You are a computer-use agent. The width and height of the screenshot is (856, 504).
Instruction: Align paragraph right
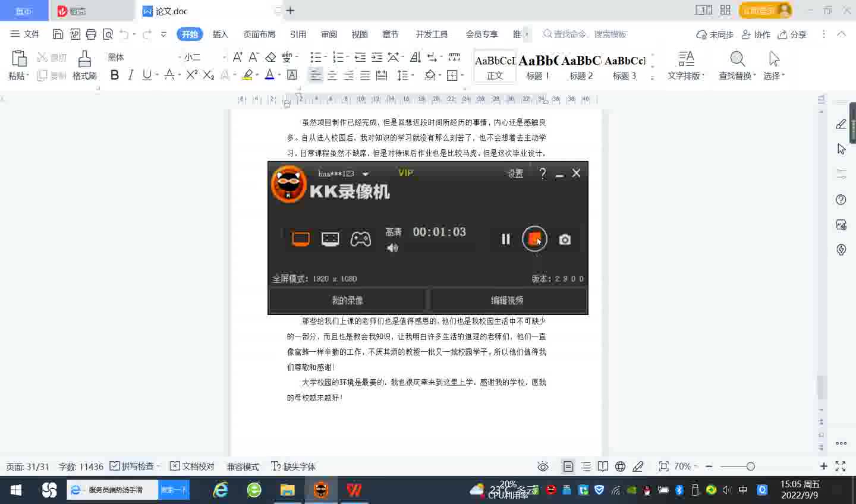point(349,75)
